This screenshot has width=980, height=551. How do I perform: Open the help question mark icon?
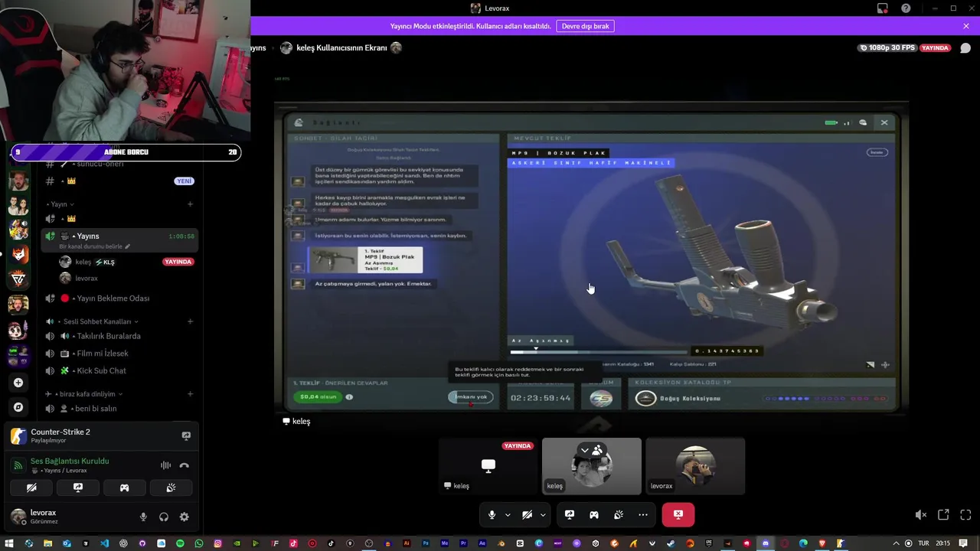906,8
